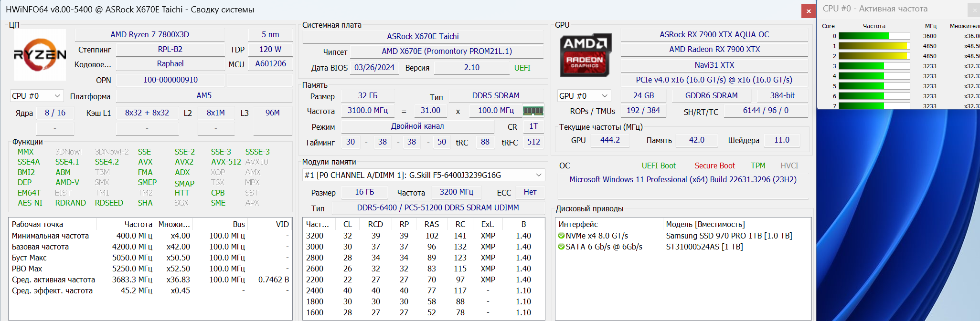Click the Microsoft Windows 11 Professional OS text
This screenshot has height=321, width=980.
683,179
